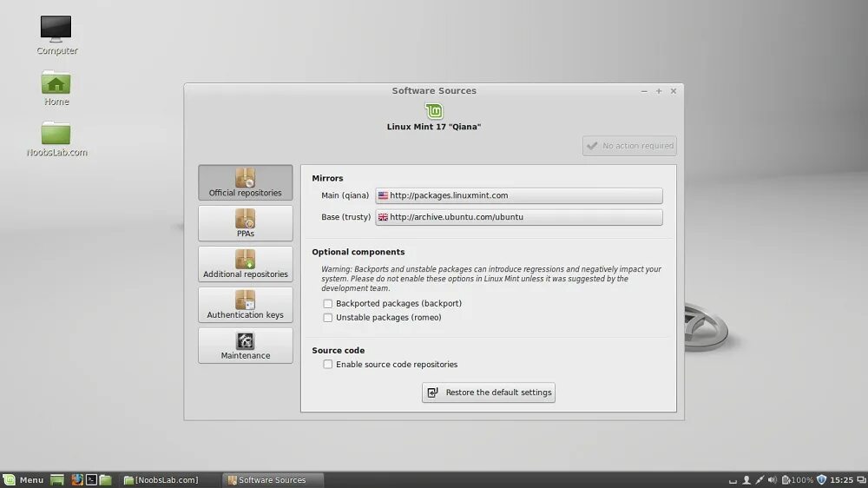The height and width of the screenshot is (488, 868).
Task: Launch Terminal from the panel
Action: point(91,479)
